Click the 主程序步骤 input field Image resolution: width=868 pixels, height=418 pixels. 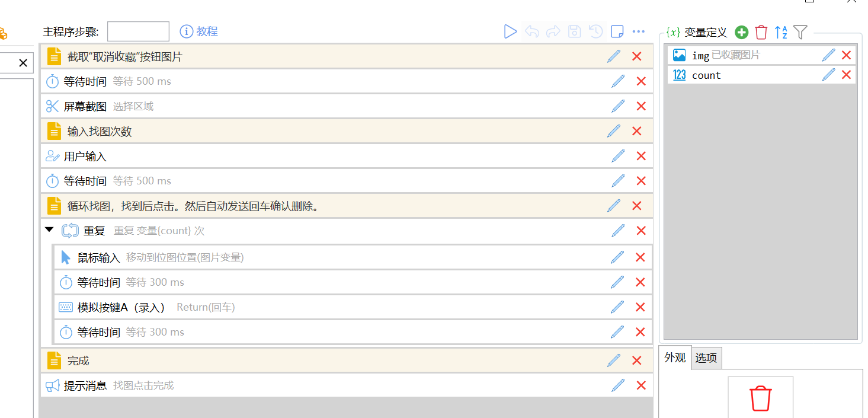(138, 31)
